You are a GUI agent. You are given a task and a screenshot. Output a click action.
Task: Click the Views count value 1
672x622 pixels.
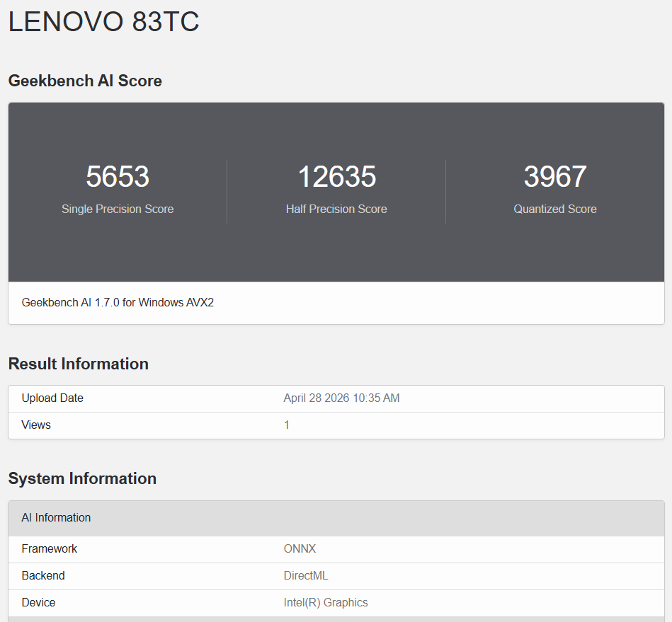[286, 425]
